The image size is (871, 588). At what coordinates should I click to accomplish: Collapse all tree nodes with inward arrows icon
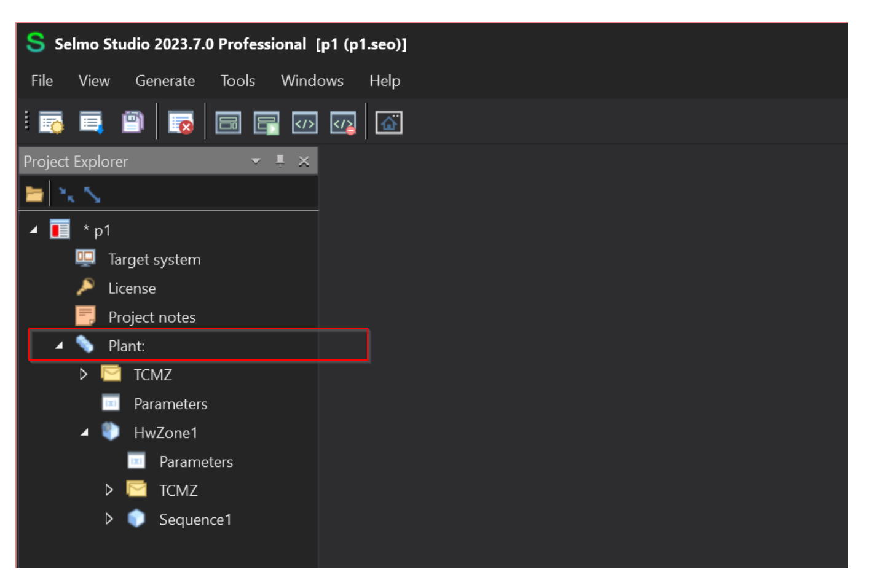66,195
